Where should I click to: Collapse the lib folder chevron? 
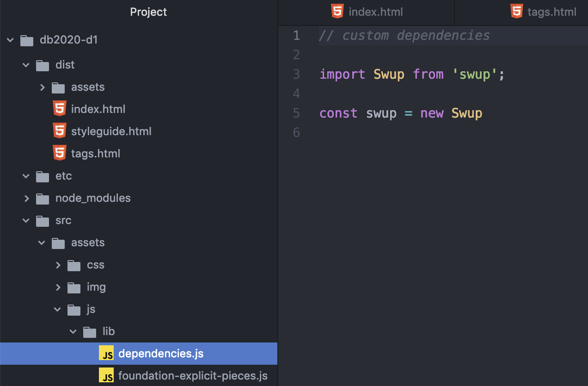(73, 331)
